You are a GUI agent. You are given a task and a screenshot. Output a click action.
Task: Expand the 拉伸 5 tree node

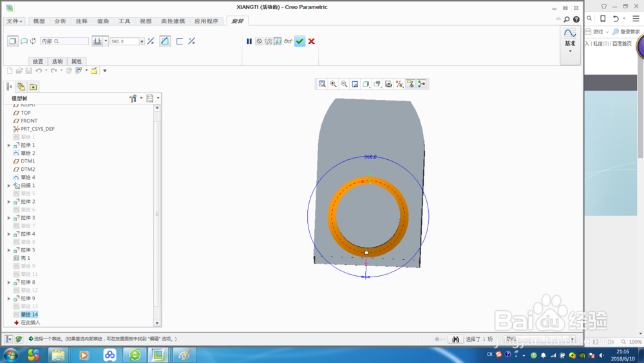pyautogui.click(x=9, y=250)
